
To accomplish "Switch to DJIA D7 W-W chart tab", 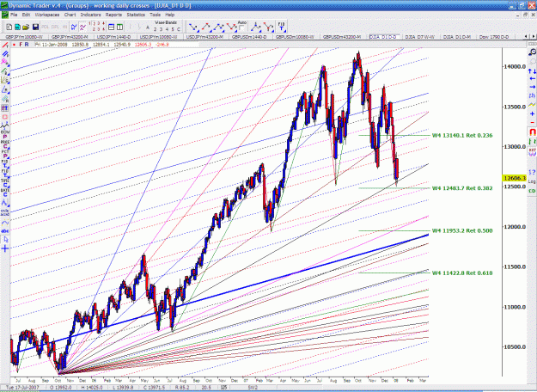I will 420,37.
